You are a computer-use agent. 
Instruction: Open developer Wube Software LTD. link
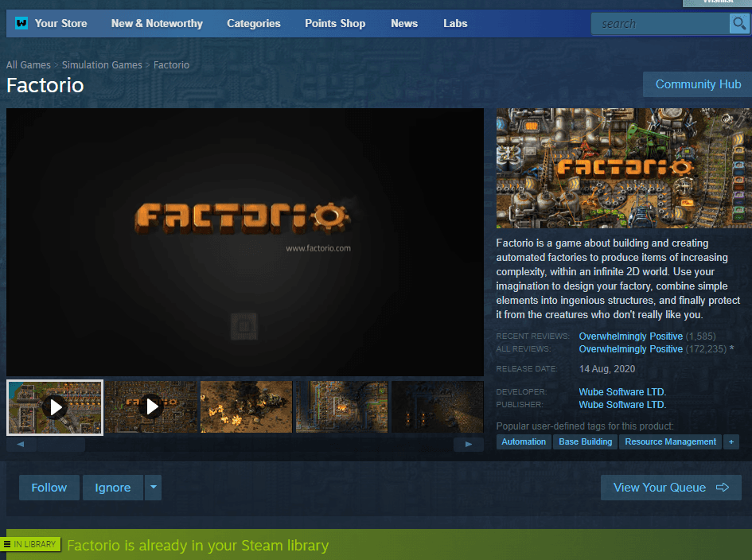(x=622, y=391)
